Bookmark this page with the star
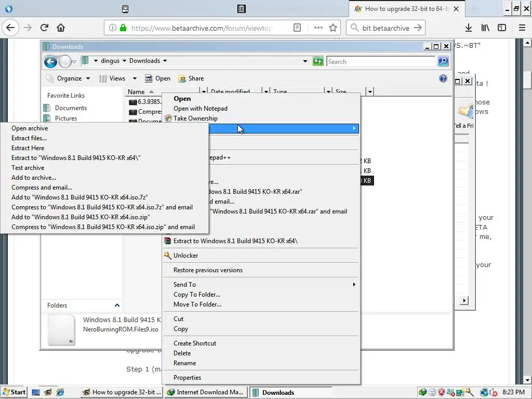This screenshot has width=532, height=399. pos(333,28)
